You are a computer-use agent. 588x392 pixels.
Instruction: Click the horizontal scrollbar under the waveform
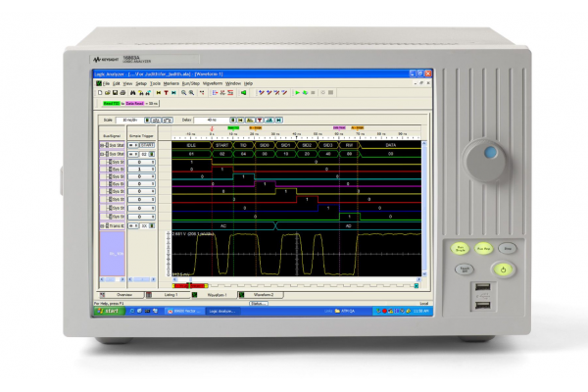(x=296, y=279)
